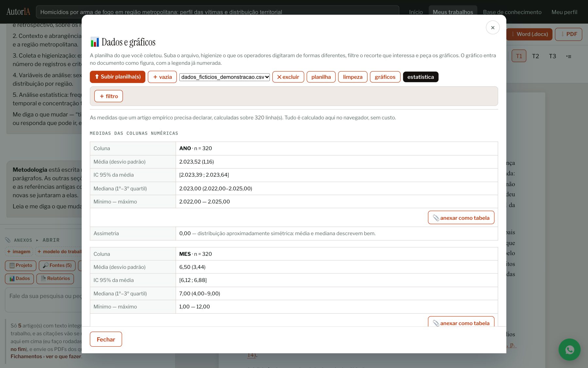Edit the work title field

pyautogui.click(x=218, y=12)
